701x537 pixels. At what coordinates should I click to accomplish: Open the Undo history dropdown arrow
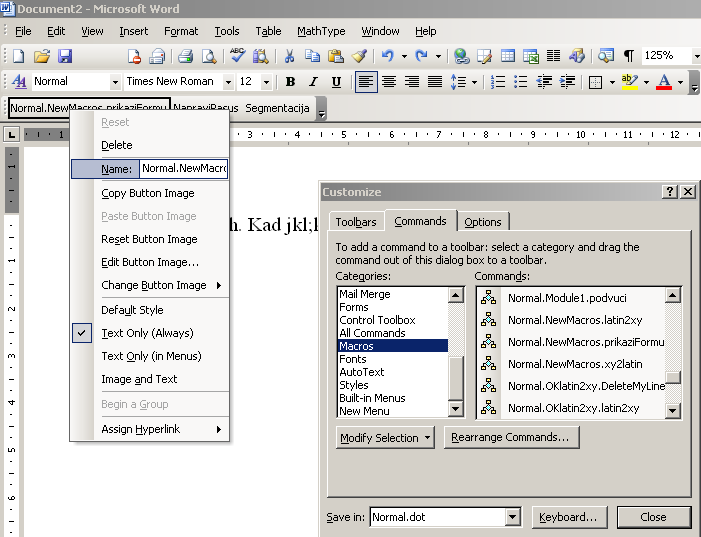tap(404, 56)
